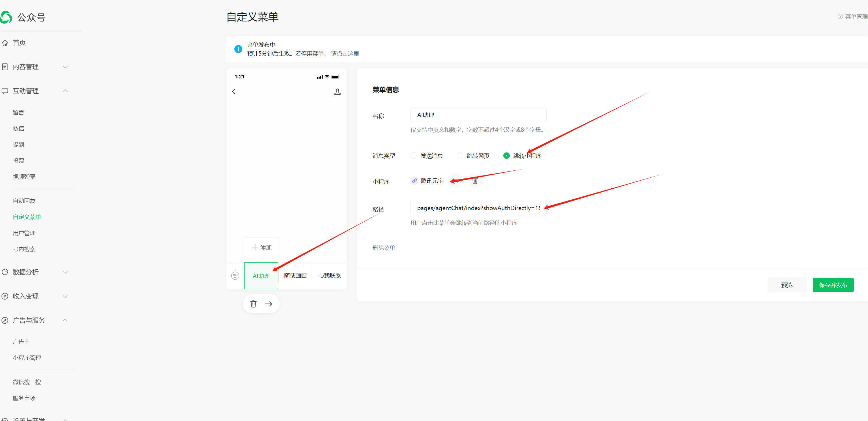Click 公众号 logo in top left
Viewport: 868px width, 421px height.
coord(7,17)
